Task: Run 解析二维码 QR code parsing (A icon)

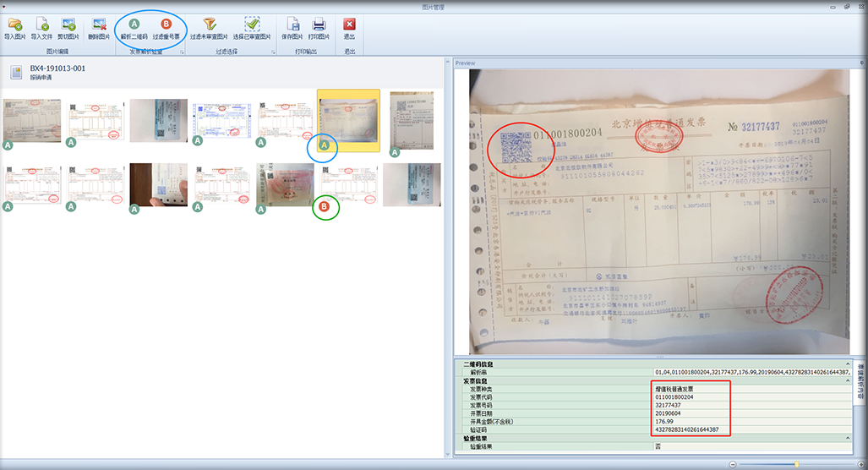Action: pos(134,24)
